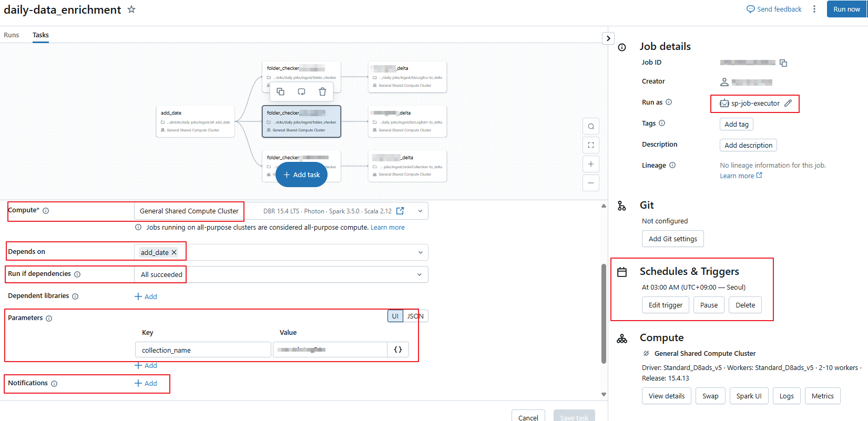The height and width of the screenshot is (421, 868).
Task: Click the task settings vertical scrollbar
Action: (604, 313)
